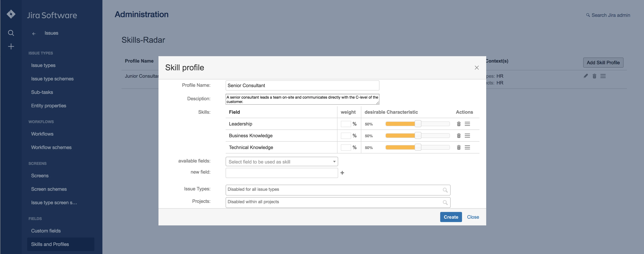The height and width of the screenshot is (254, 644).
Task: Edit Junior Consultant profile pencil icon
Action: 586,76
